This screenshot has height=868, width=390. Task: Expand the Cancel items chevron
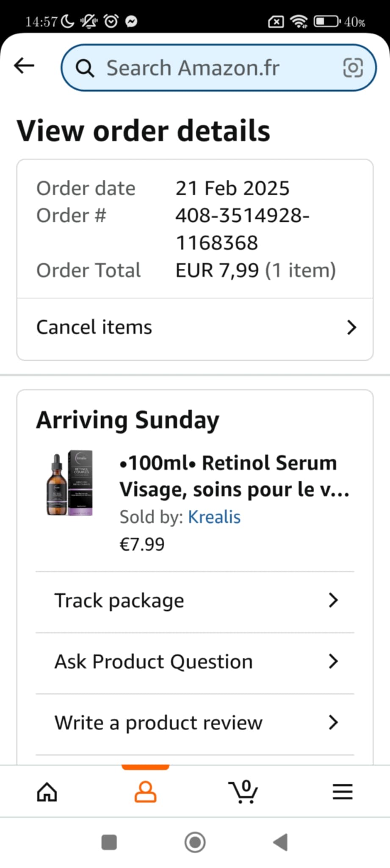tap(351, 328)
